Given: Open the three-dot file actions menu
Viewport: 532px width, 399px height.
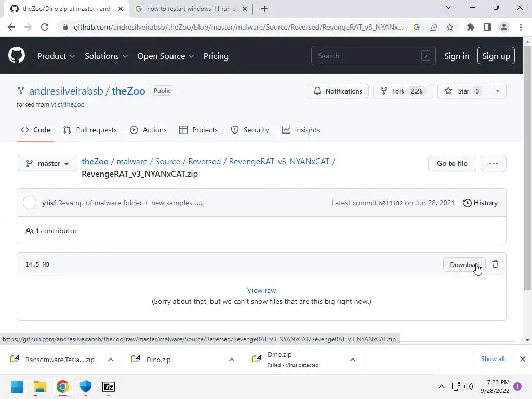Looking at the screenshot, I should point(494,163).
